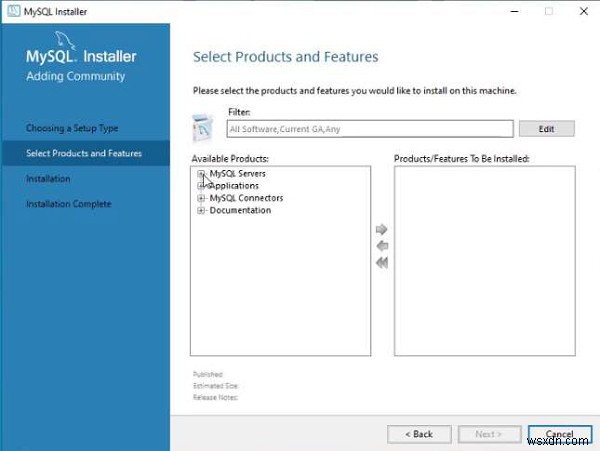Expand the MySQL Servers tree node
Image resolution: width=600 pixels, height=451 pixels.
201,174
